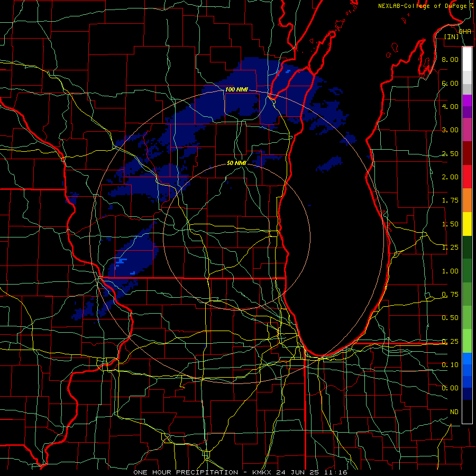
Task: Select the white 8.00 inch legend swatch
Action: (x=467, y=59)
